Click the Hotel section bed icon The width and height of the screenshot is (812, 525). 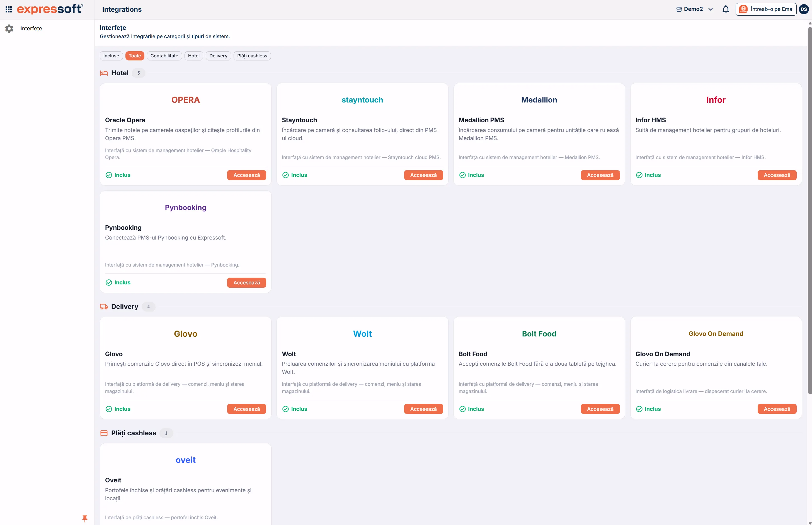(104, 73)
